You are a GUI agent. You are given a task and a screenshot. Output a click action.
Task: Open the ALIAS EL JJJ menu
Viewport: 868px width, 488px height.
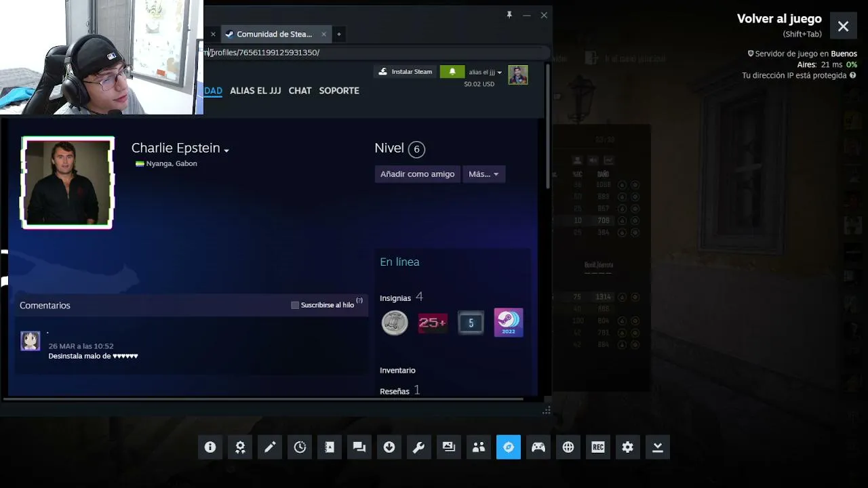(255, 90)
